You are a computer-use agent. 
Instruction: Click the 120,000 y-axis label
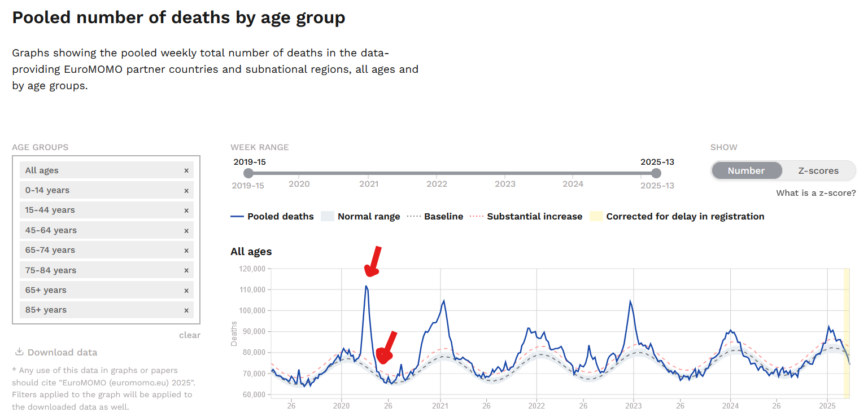click(x=251, y=269)
